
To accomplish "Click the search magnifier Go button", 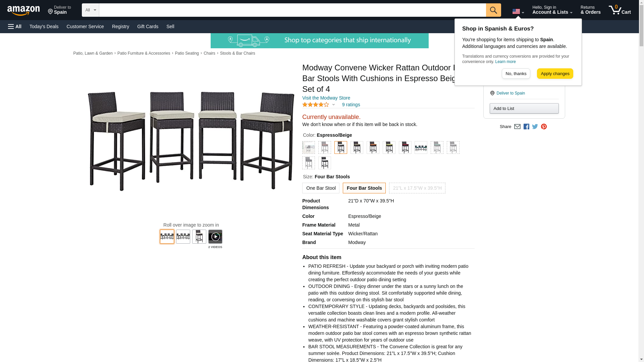I will [x=493, y=10].
